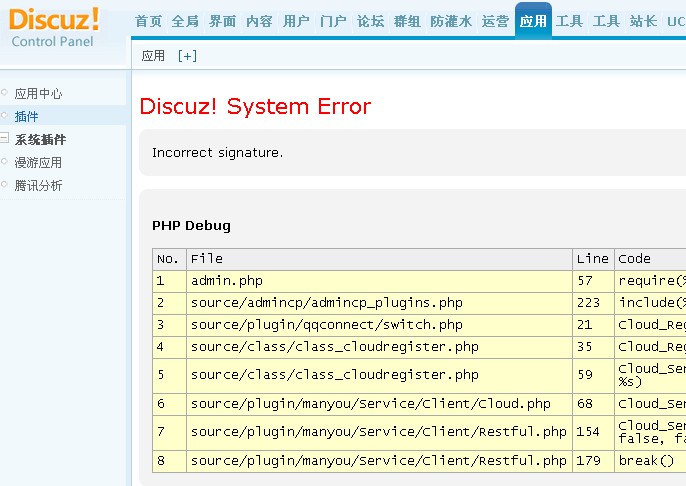This screenshot has height=486, width=686.
Task: Click the admin.php file cell
Action: pyautogui.click(x=379, y=281)
